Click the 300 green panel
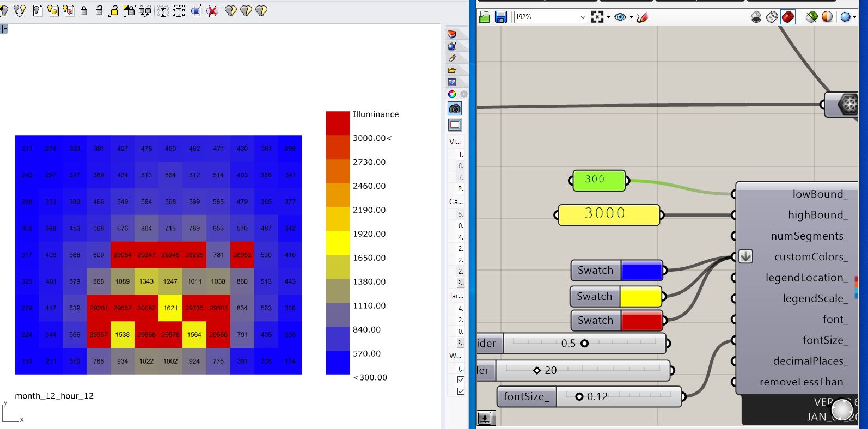The height and width of the screenshot is (429, 868). click(599, 181)
